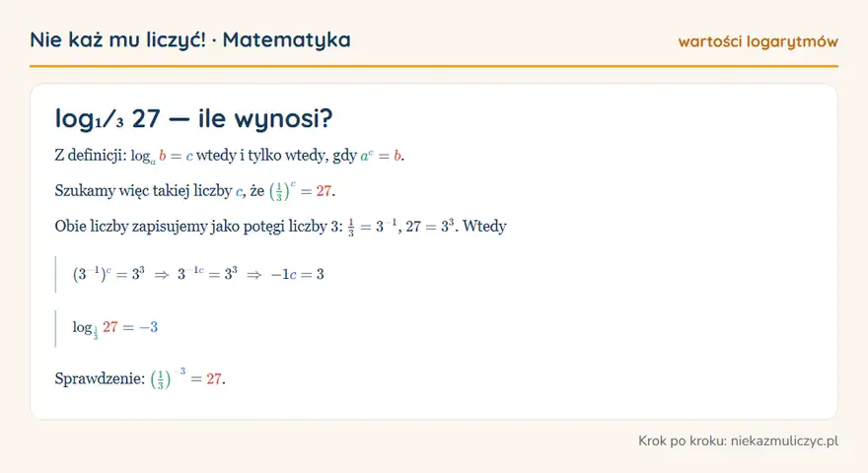Click the heading 'log₁/₃ 27 — ile wynosi?'
This screenshot has width=868, height=473.
(193, 118)
